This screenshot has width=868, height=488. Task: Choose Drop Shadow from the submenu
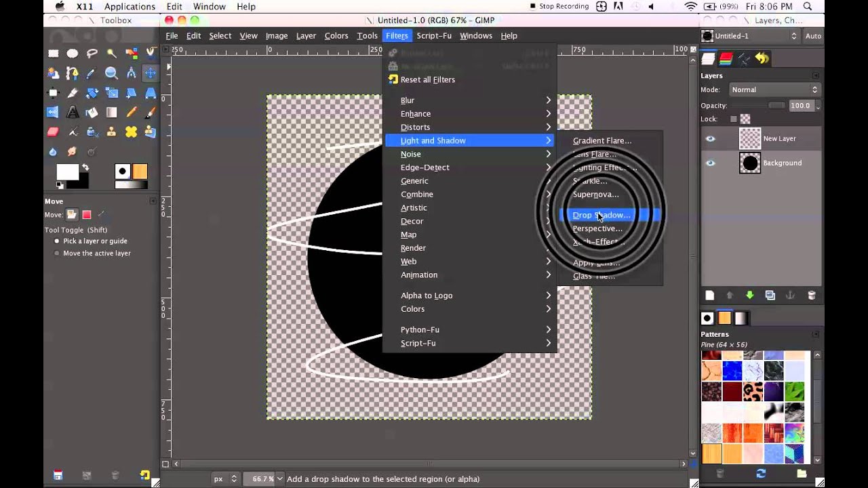click(610, 215)
